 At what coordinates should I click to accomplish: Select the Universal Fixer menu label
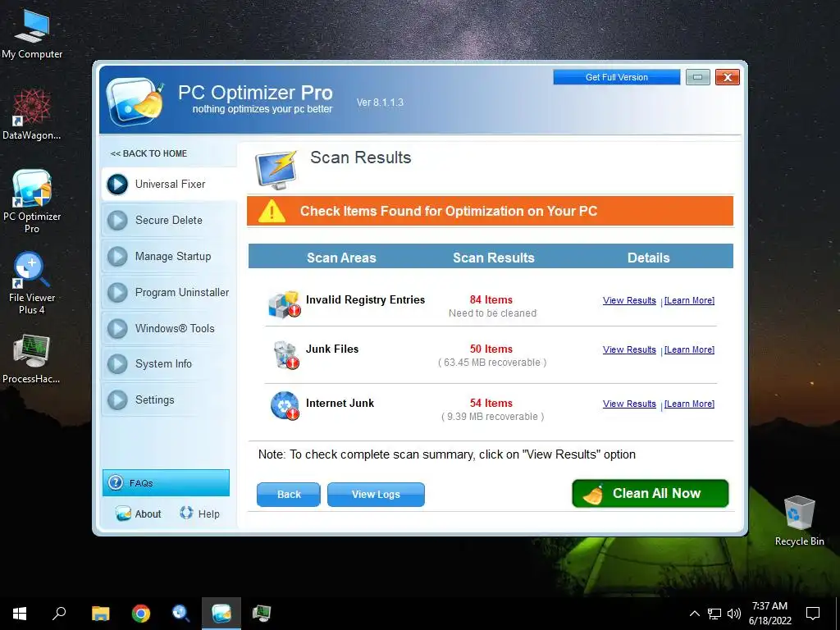(x=170, y=185)
